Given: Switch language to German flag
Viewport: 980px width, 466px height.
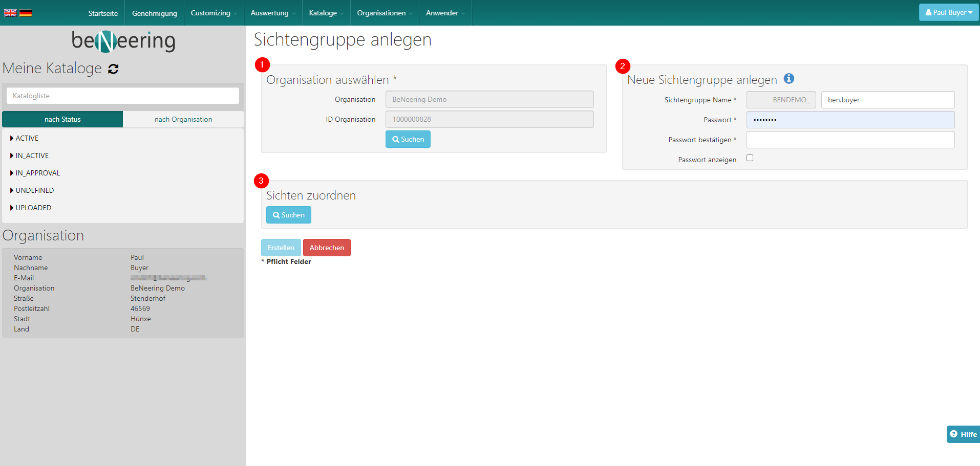Looking at the screenshot, I should [x=26, y=13].
